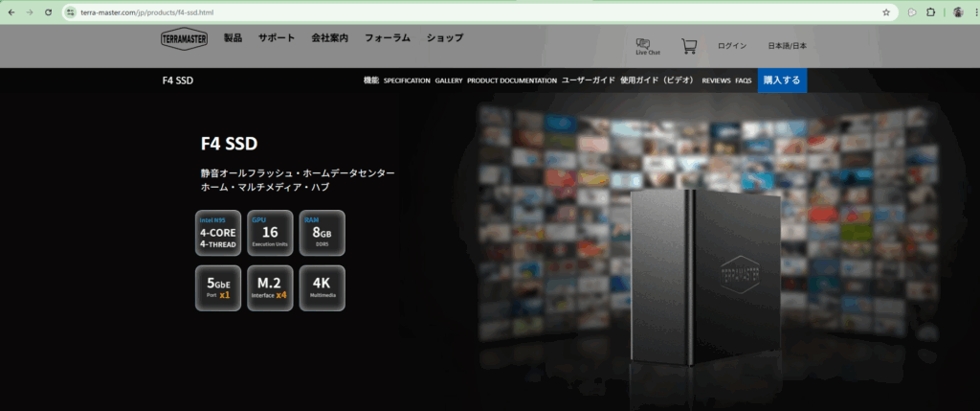Screen dimensions: 980x411
Task: Open site information icon in address bar
Action: (70, 12)
